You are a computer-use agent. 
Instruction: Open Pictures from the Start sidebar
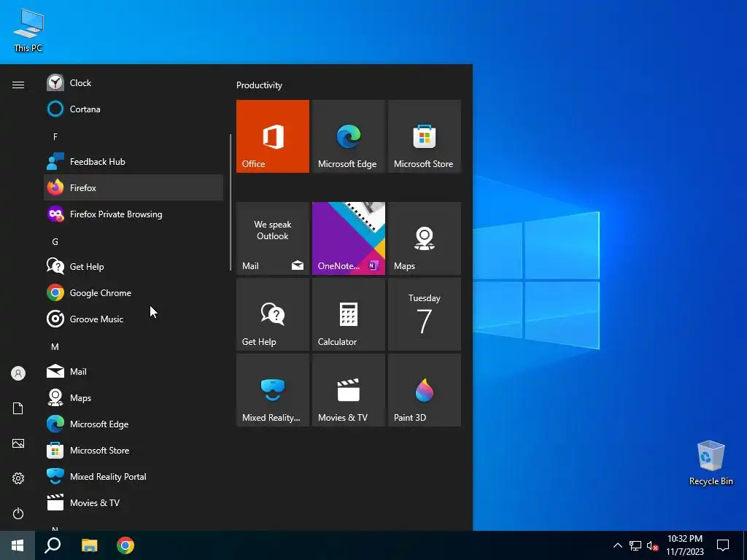pos(18,443)
